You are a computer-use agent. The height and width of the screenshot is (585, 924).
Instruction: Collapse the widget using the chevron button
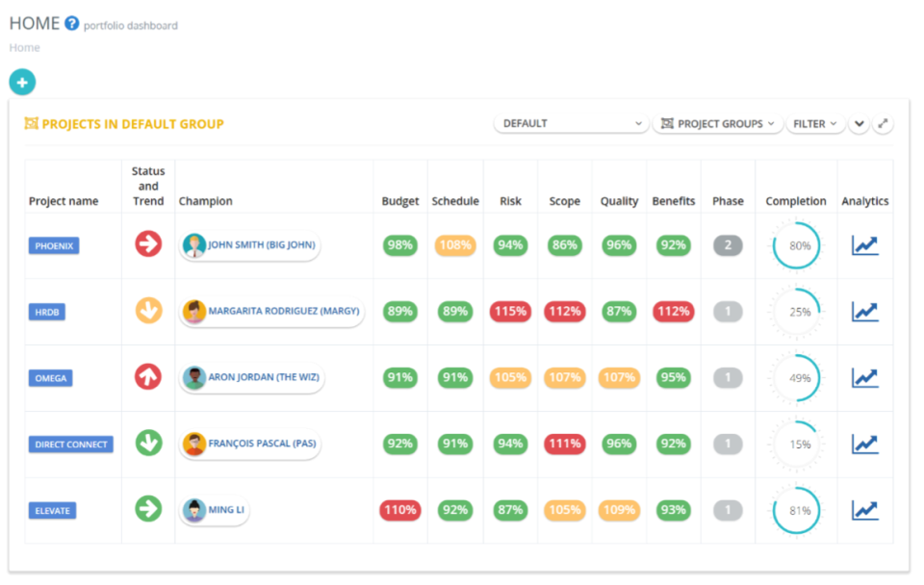coord(859,123)
